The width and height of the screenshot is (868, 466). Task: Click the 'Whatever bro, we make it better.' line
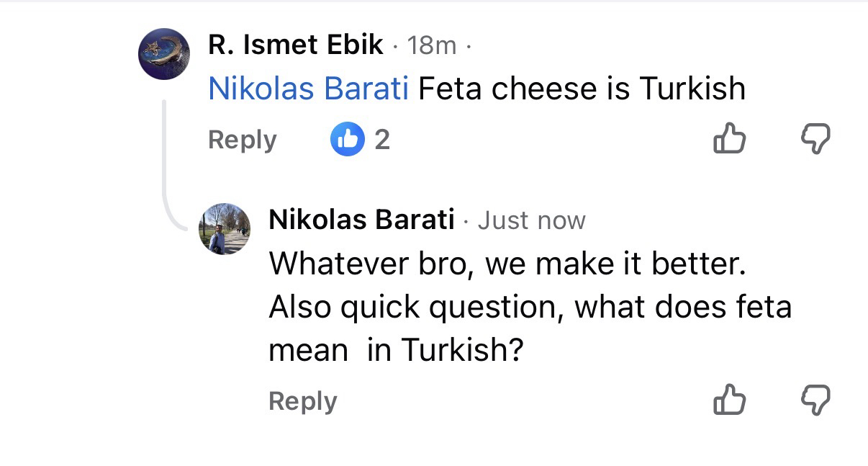[x=506, y=264]
